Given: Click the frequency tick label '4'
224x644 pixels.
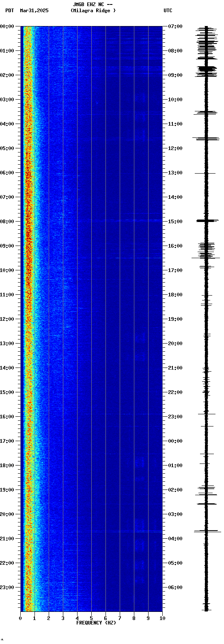Looking at the screenshot, I should coord(77,618).
